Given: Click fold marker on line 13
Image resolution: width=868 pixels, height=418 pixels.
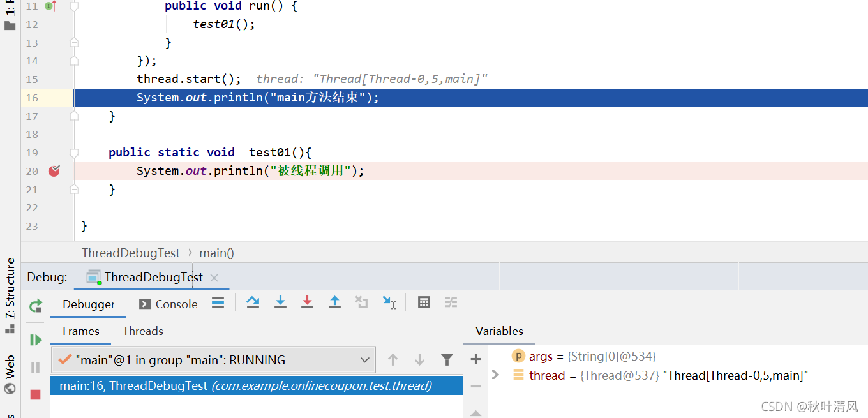Looking at the screenshot, I should point(74,43).
